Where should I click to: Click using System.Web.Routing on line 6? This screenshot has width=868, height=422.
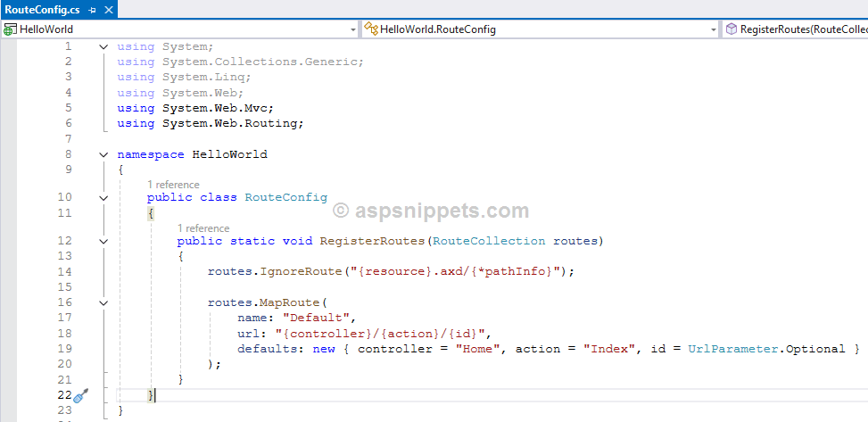[211, 123]
